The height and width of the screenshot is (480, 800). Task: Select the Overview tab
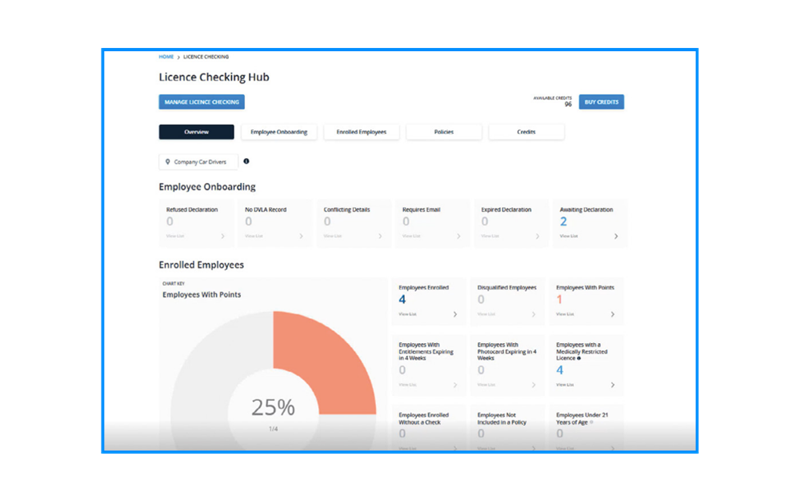pos(196,132)
